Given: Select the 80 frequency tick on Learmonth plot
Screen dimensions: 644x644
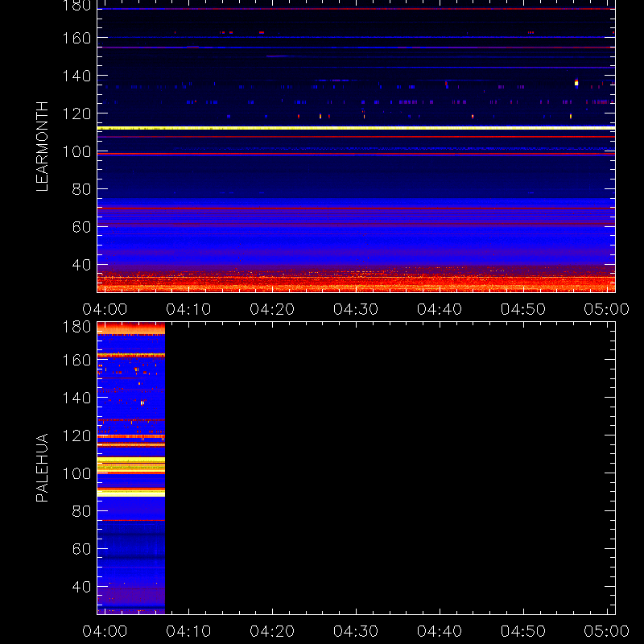Looking at the screenshot, I should click(81, 189).
